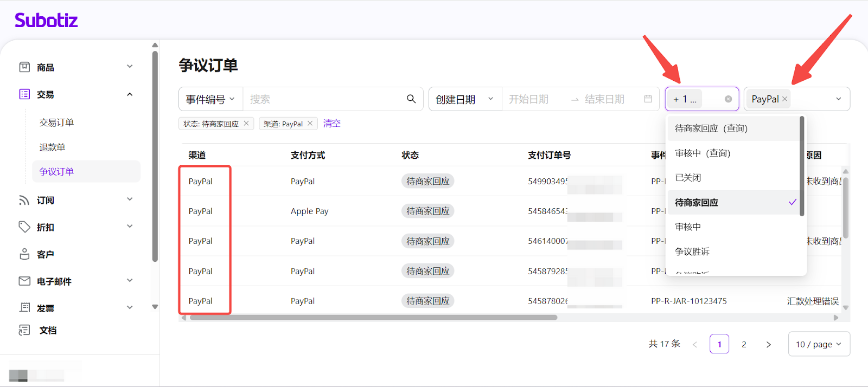Clear the status filter selection icon
Image resolution: width=868 pixels, height=387 pixels.
[x=728, y=99]
